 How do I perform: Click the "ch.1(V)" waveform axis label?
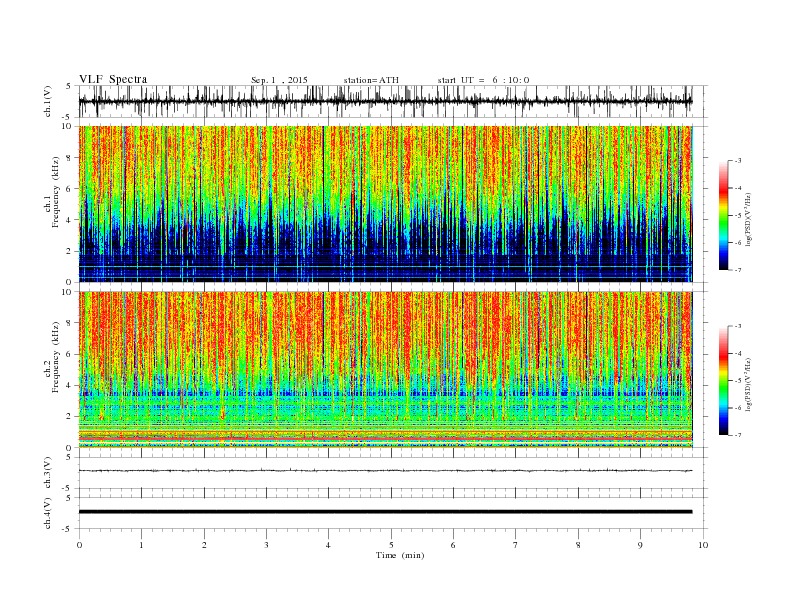(x=47, y=101)
